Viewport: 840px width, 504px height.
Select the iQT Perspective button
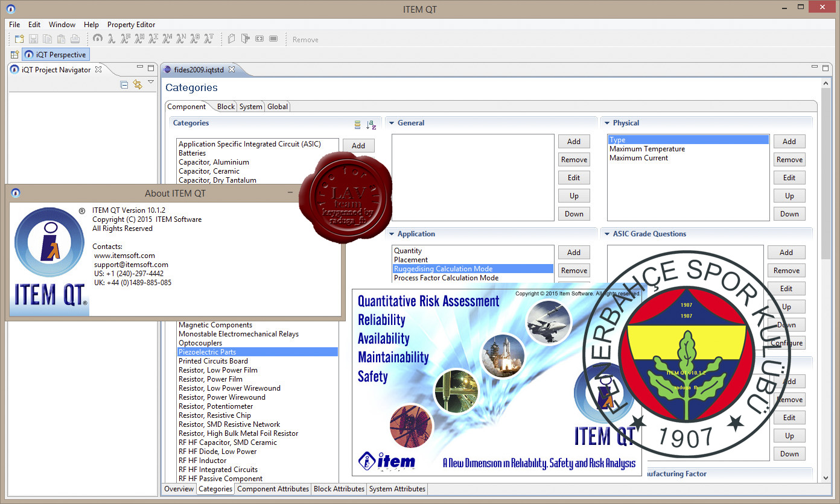point(56,54)
